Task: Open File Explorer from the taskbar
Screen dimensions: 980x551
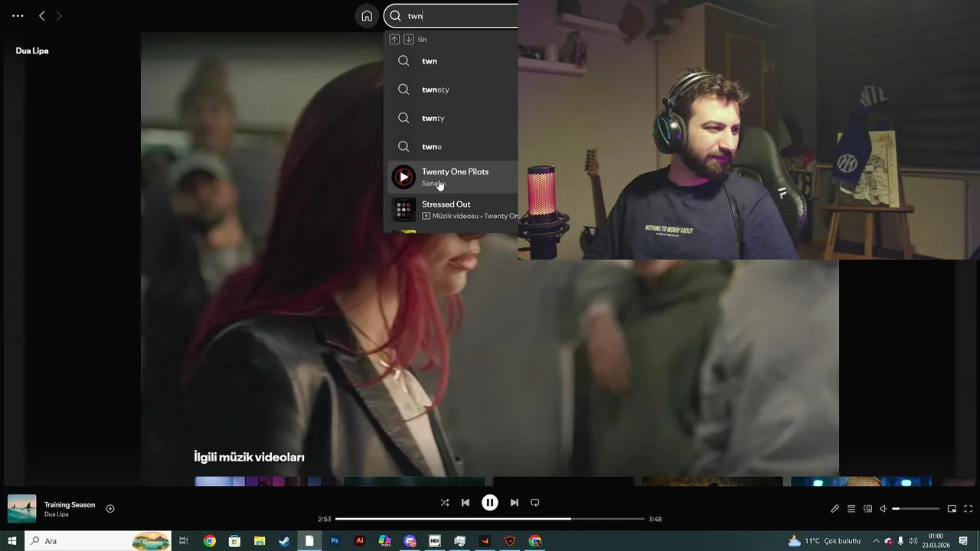Action: click(260, 541)
